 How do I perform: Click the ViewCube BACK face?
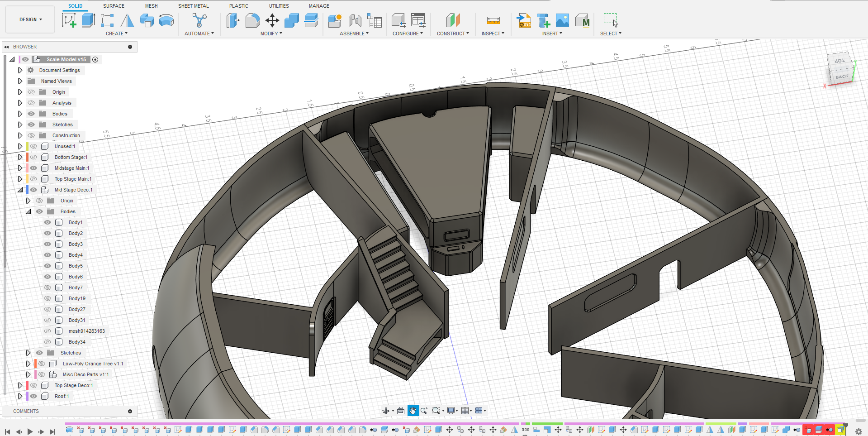(x=842, y=77)
